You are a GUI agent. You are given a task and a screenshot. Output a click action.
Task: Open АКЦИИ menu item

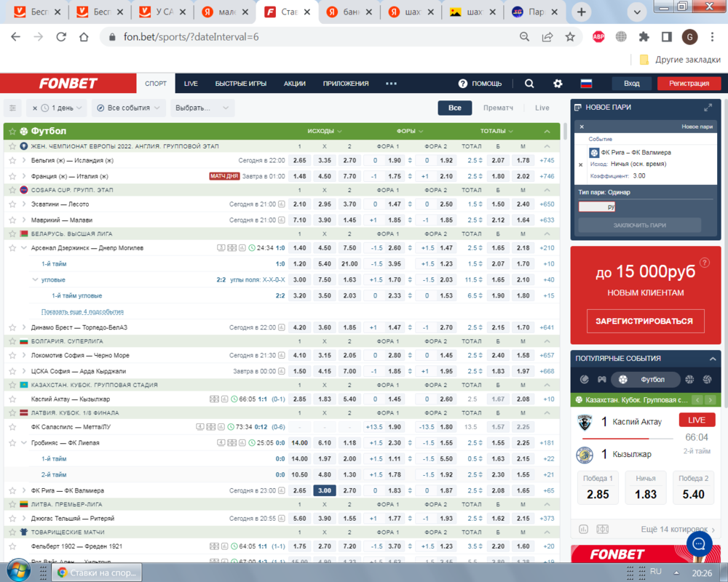click(x=294, y=84)
